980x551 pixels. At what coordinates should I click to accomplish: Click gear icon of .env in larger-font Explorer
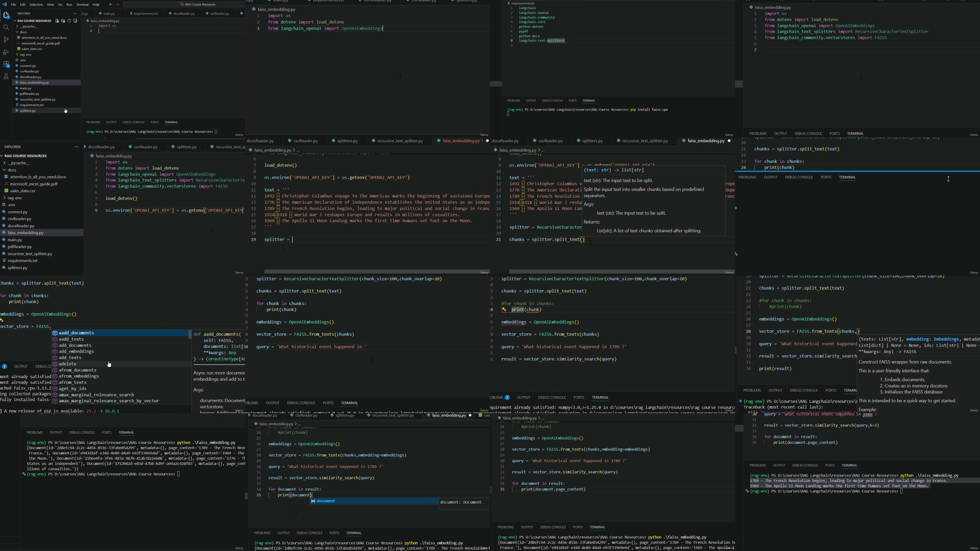coord(4,205)
